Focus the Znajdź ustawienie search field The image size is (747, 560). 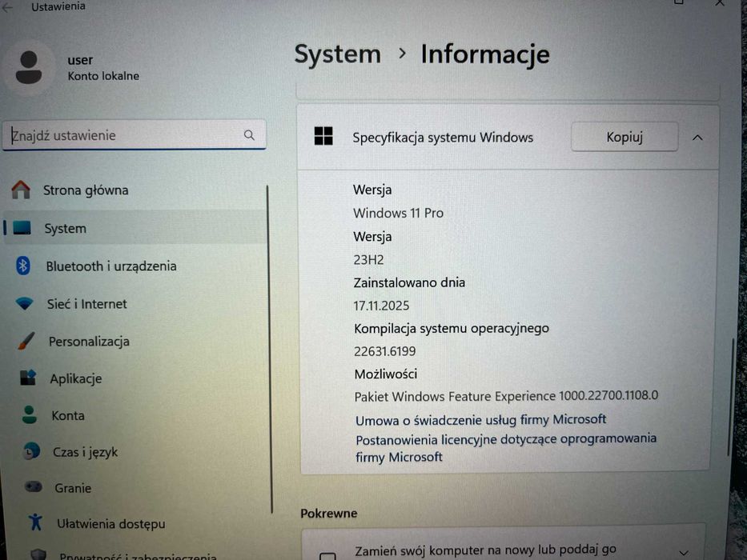pos(135,135)
